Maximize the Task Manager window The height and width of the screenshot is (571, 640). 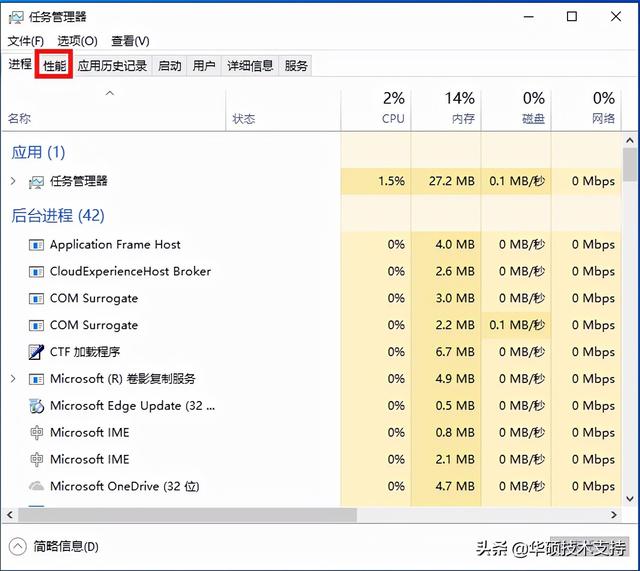(x=572, y=17)
